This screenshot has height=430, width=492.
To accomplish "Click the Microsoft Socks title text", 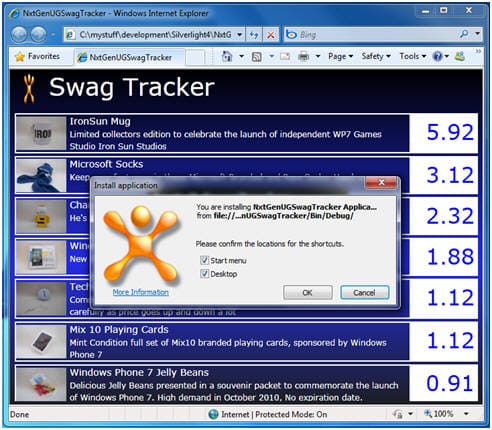I will 106,164.
